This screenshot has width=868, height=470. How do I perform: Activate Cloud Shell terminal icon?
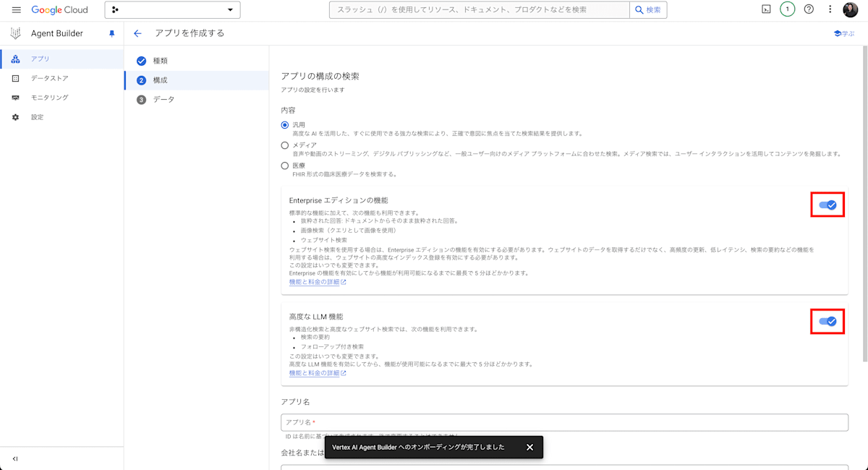[x=767, y=9]
